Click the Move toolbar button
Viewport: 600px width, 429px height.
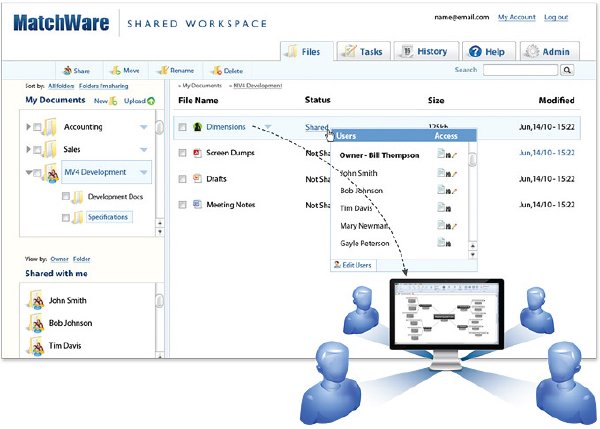(x=125, y=70)
